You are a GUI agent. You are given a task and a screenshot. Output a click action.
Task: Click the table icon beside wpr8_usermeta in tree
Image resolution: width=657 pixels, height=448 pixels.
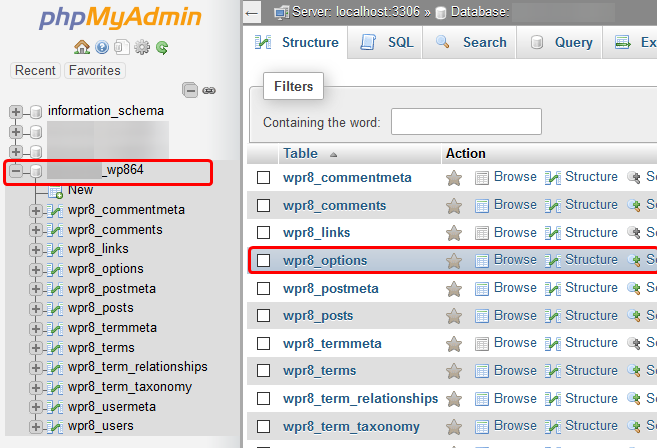pos(55,407)
